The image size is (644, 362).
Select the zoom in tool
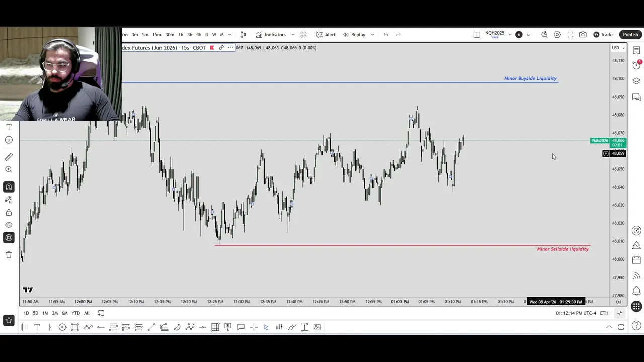[x=9, y=170]
